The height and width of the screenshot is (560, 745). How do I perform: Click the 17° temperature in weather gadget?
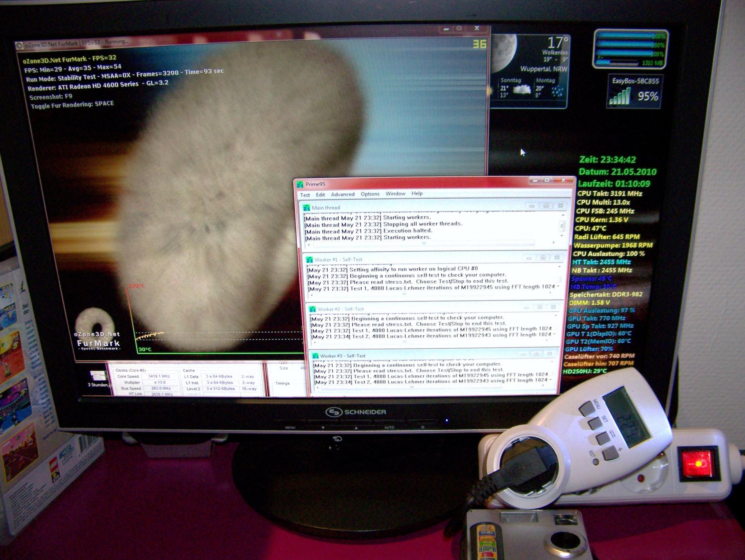pyautogui.click(x=557, y=43)
